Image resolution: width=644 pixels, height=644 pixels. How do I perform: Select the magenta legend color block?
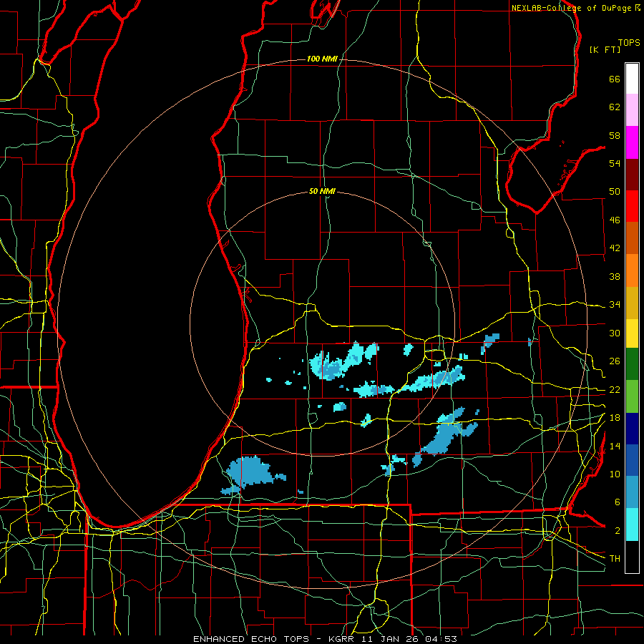point(632,142)
